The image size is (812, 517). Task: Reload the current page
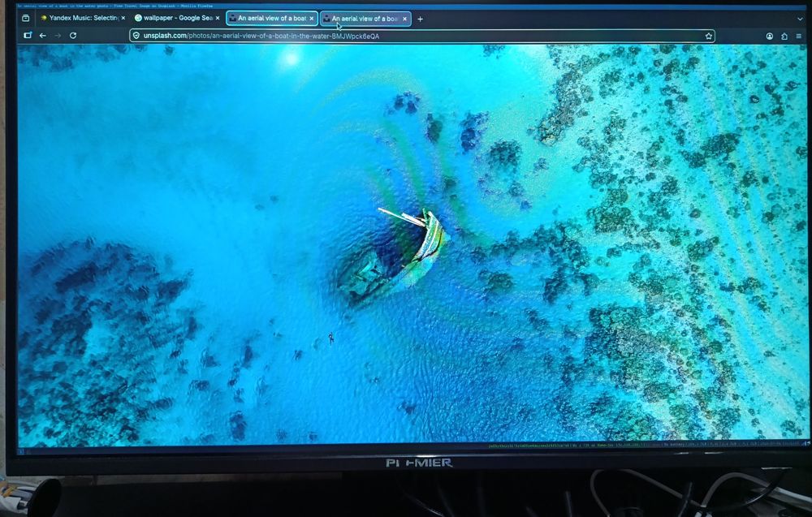coord(73,35)
